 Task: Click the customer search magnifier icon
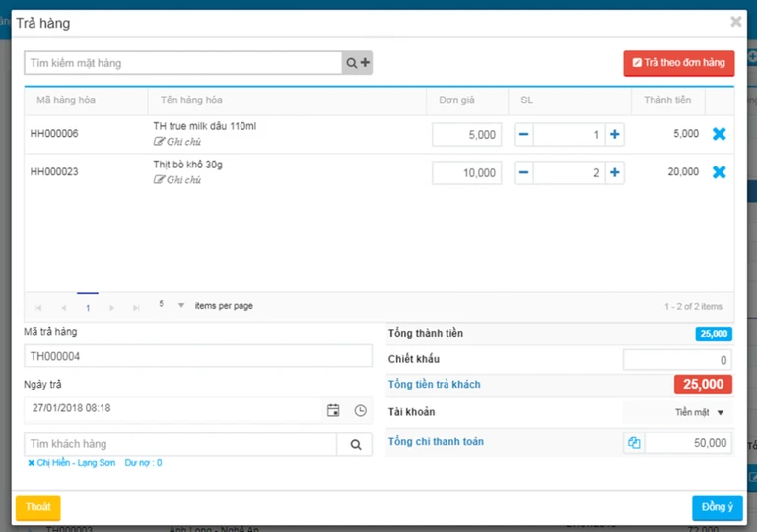click(x=355, y=444)
